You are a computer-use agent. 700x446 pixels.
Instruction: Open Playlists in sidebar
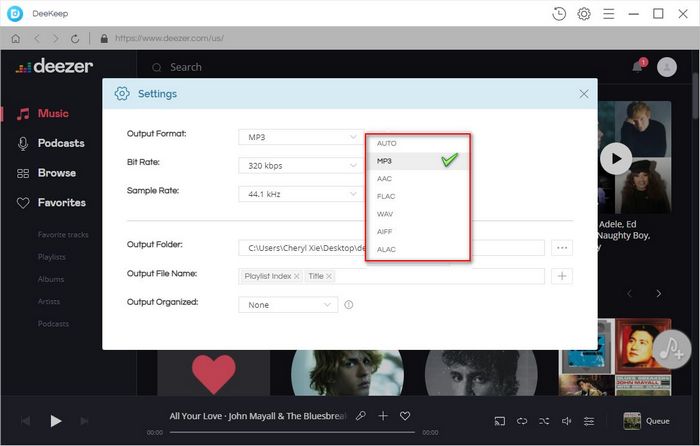(x=52, y=257)
